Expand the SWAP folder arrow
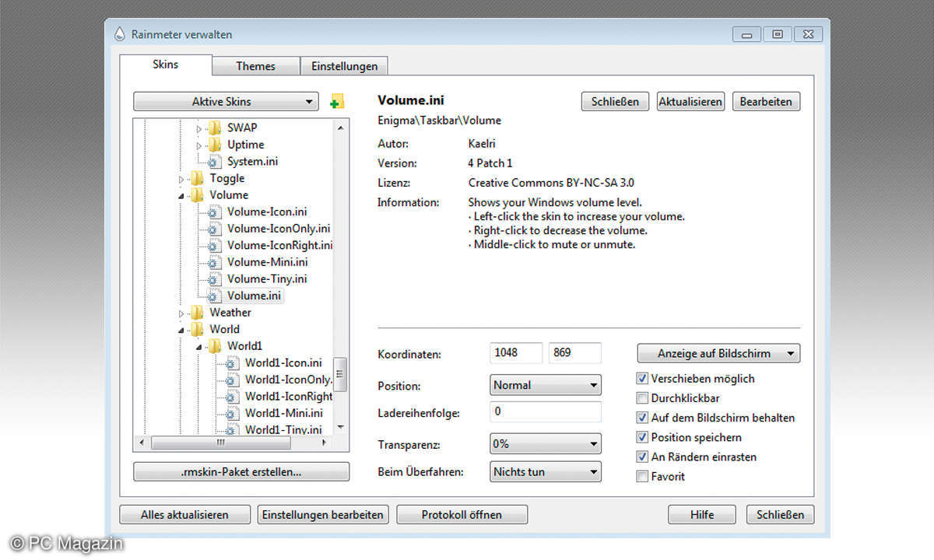Image resolution: width=934 pixels, height=560 pixels. pyautogui.click(x=199, y=128)
